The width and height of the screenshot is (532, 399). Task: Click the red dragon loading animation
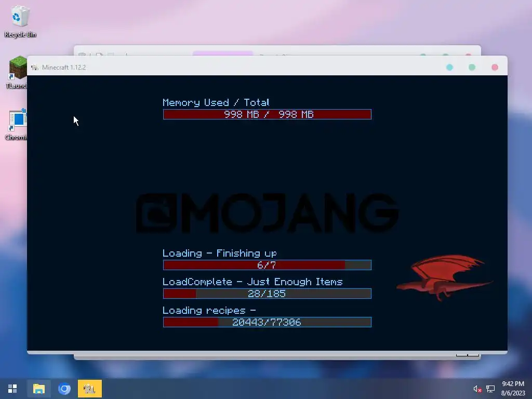point(445,277)
